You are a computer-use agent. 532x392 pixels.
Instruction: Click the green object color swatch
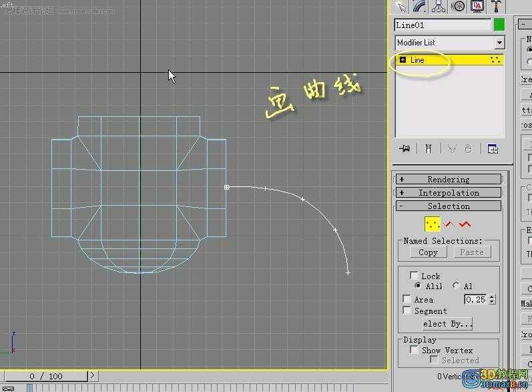point(499,25)
